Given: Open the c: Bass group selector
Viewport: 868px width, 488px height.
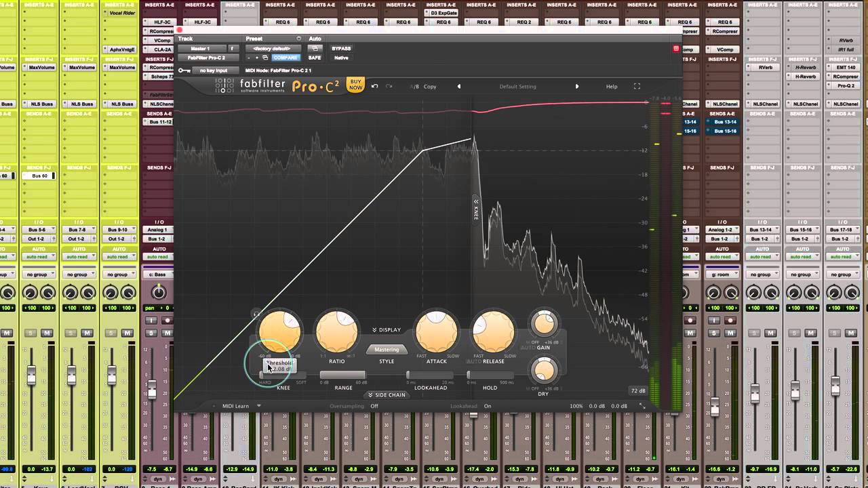Looking at the screenshot, I should coord(157,274).
